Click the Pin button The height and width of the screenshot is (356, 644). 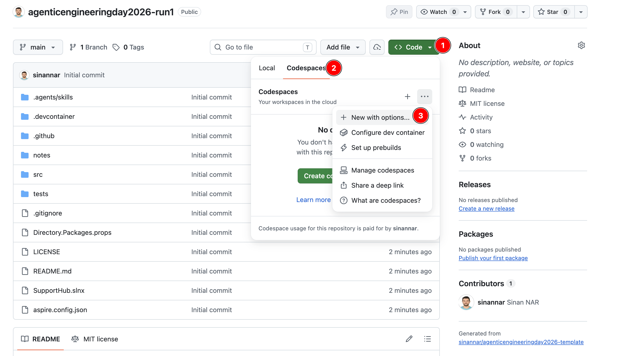point(399,12)
